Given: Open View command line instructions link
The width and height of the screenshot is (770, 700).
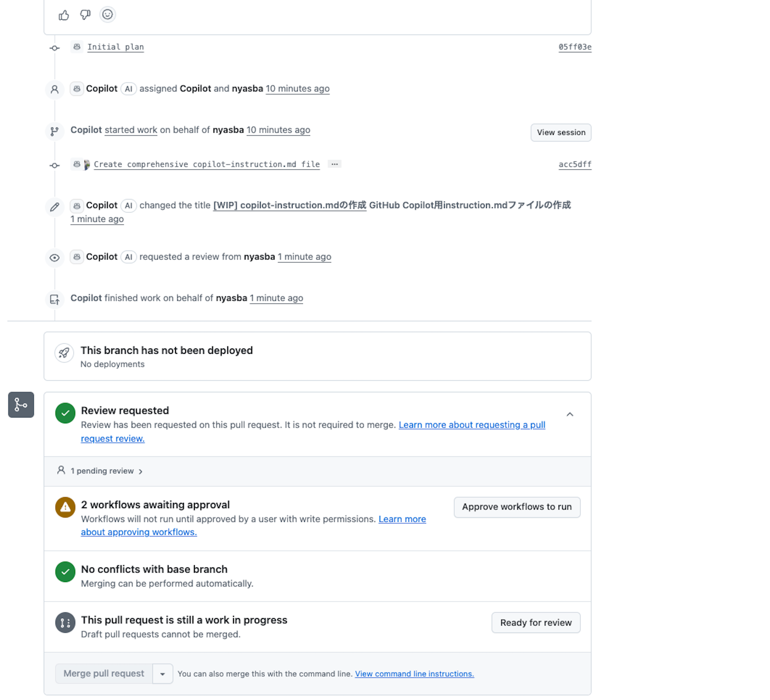Looking at the screenshot, I should coord(414,673).
